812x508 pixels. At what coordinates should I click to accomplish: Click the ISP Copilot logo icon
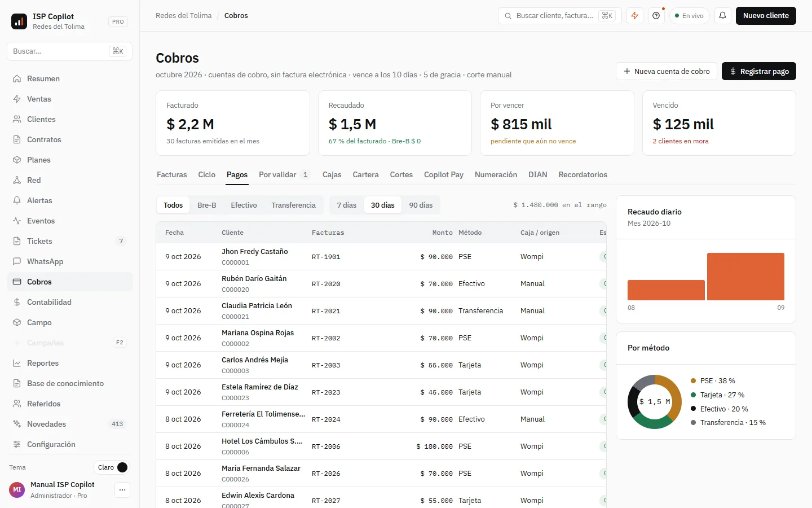[x=19, y=21]
